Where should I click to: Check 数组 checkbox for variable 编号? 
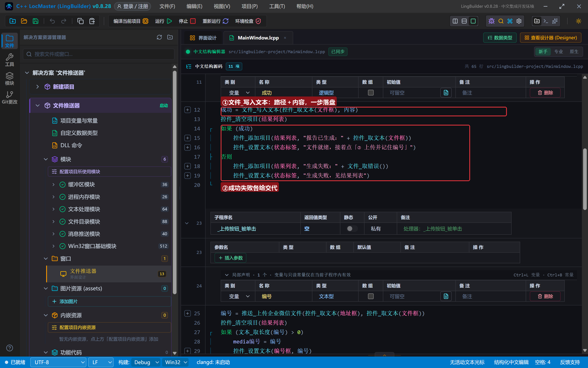coord(371,296)
